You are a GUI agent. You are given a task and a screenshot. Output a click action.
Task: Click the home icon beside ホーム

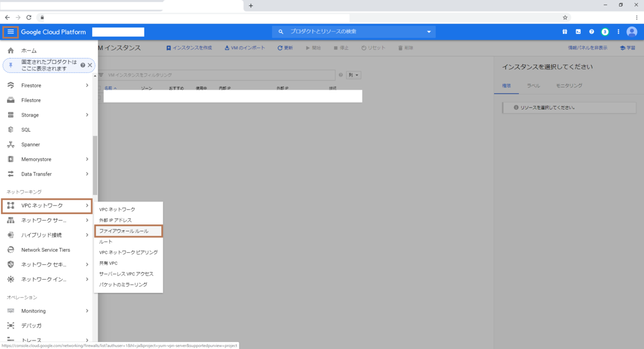[x=11, y=50]
